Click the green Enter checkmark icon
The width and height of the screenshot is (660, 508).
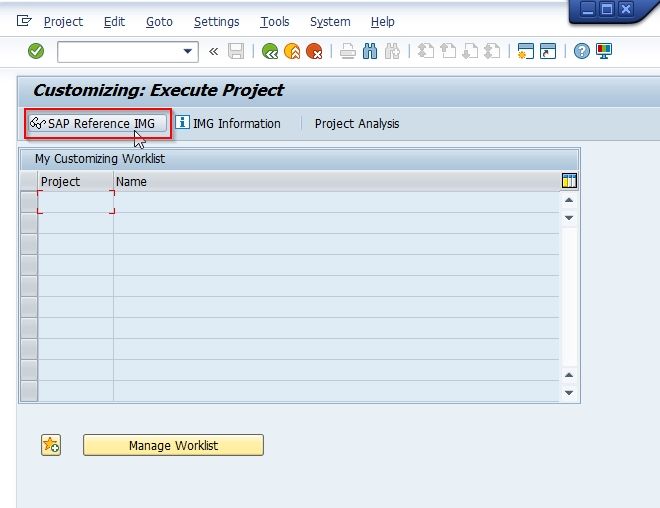[36, 51]
